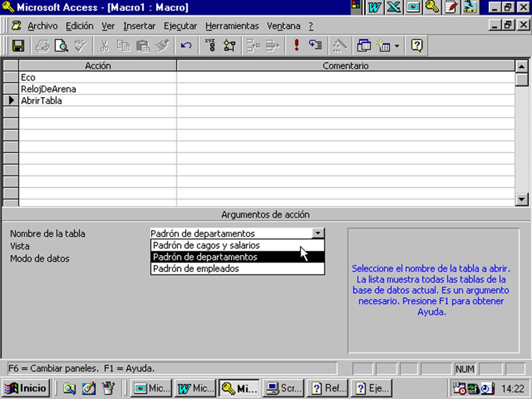This screenshot has width=532, height=399.
Task: Click the Comentario column header
Action: (x=345, y=65)
